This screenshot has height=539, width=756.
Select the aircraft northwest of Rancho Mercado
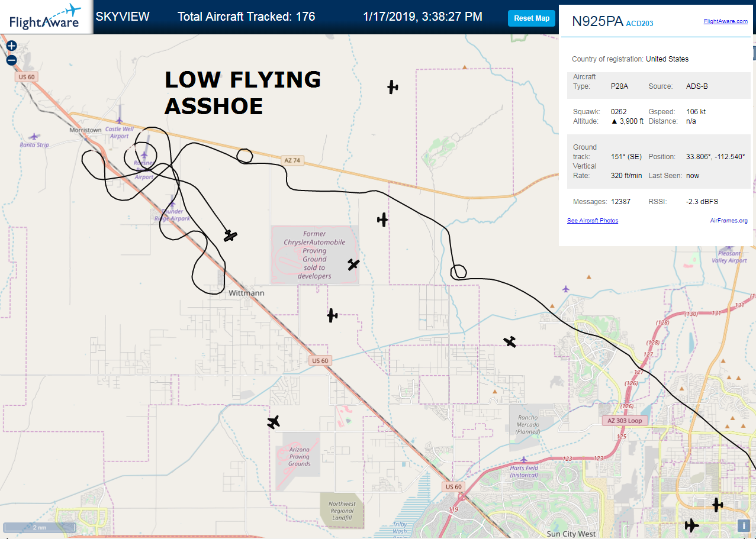click(510, 341)
